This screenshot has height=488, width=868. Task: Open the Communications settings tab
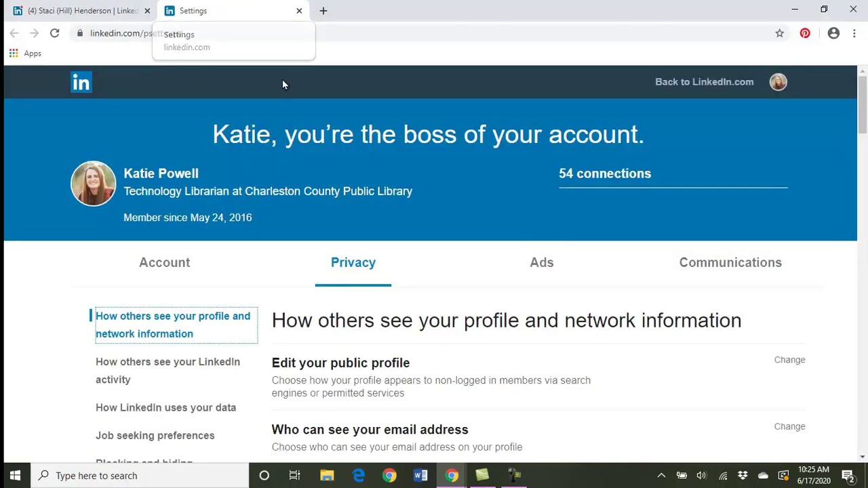point(730,262)
